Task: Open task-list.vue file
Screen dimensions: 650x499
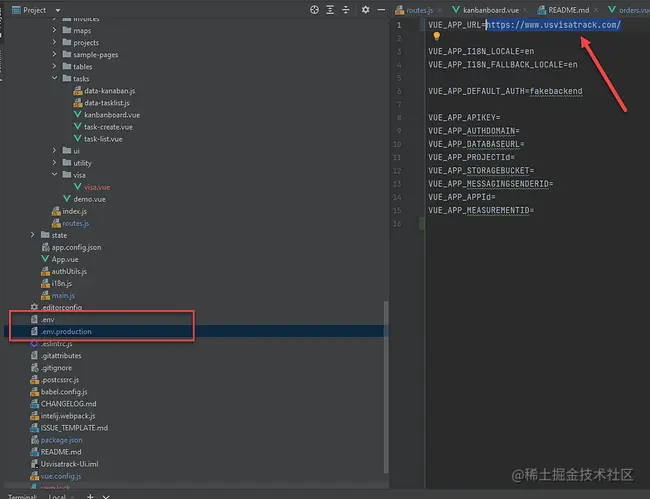Action: 103,139
